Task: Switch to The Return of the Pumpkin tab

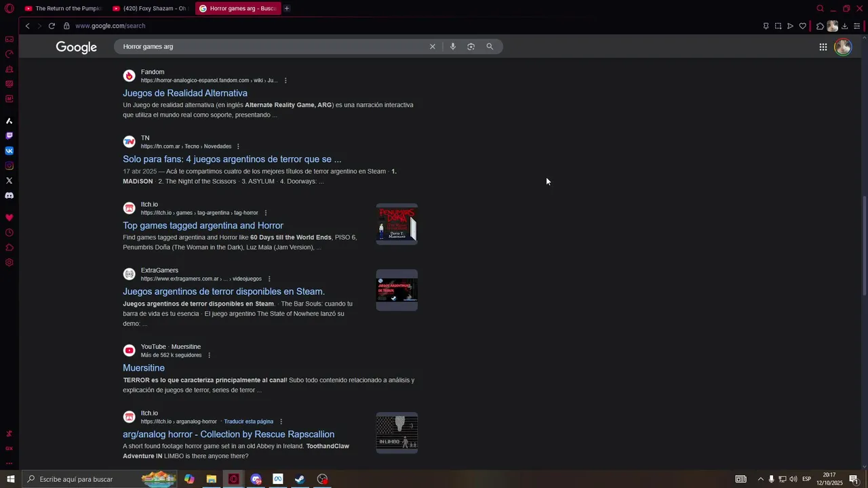Action: pyautogui.click(x=62, y=8)
